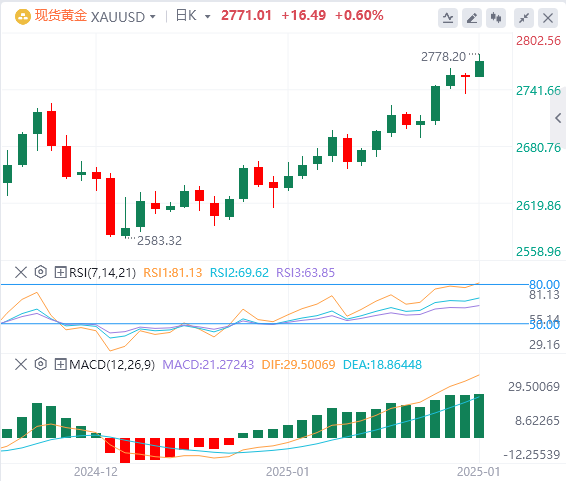Image resolution: width=566 pixels, height=481 pixels.
Task: Click the MACD:21.27243 value
Action: (208, 364)
